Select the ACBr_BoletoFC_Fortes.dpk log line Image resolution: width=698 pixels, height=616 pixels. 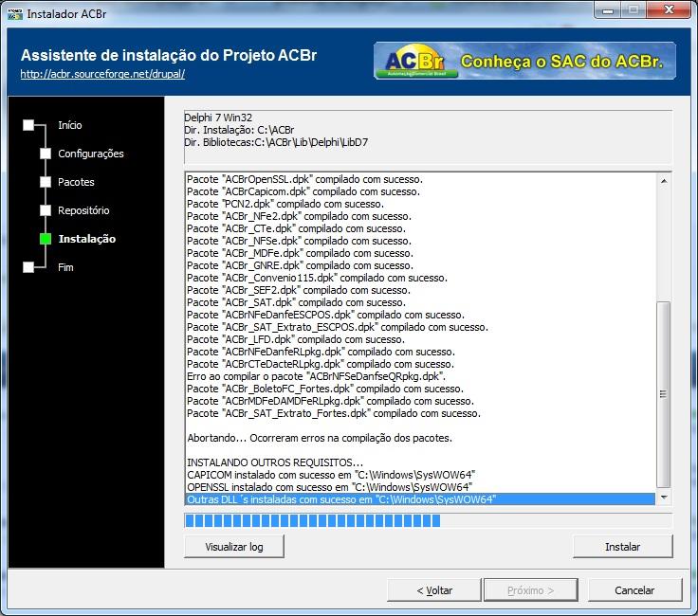point(420,389)
